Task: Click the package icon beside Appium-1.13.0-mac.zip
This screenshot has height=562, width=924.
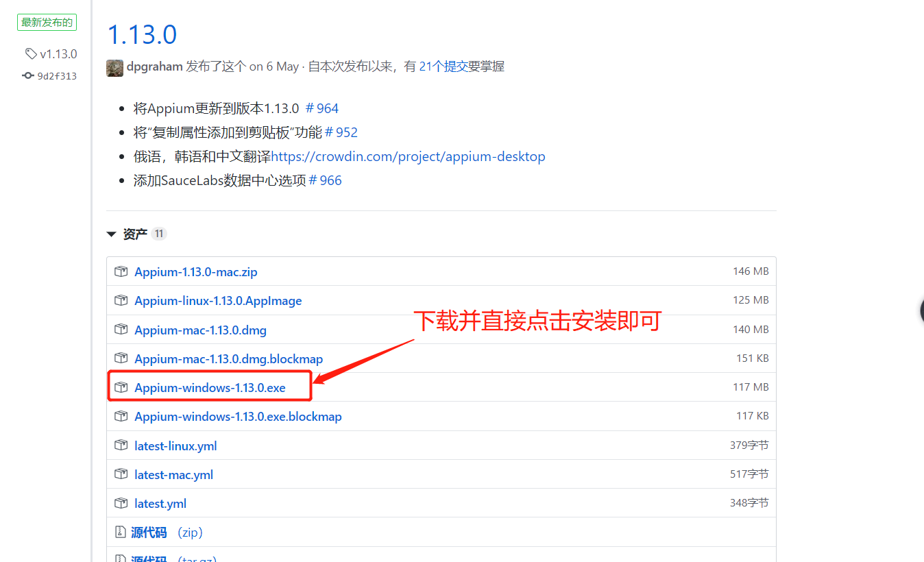Action: point(121,271)
